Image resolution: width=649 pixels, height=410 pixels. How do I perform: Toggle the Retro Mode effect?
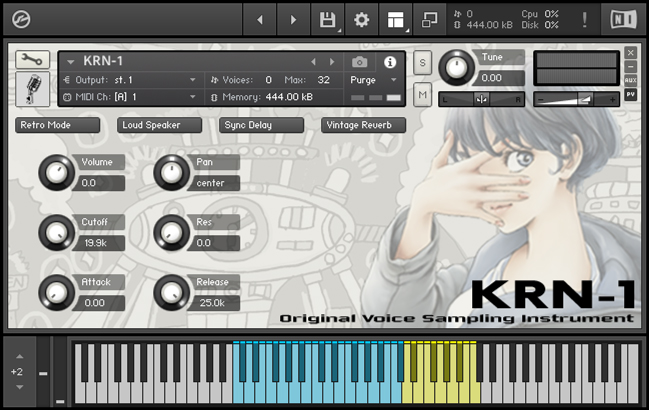58,125
